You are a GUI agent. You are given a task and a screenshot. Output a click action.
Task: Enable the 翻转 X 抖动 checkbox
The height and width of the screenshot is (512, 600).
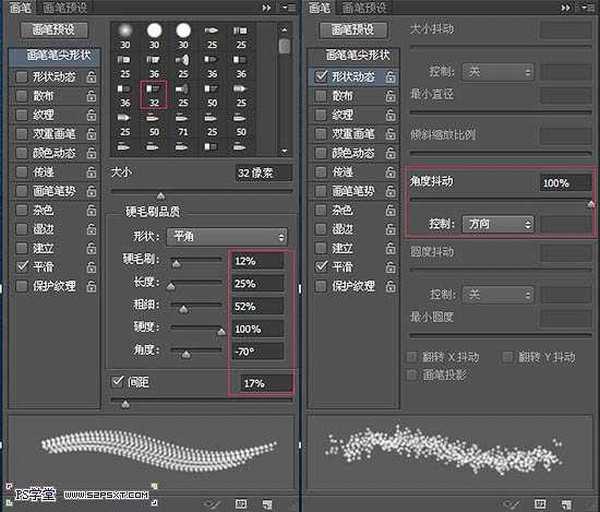413,357
